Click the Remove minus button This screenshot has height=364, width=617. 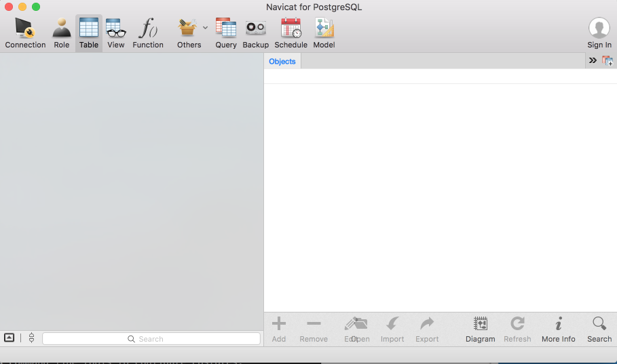tap(314, 329)
